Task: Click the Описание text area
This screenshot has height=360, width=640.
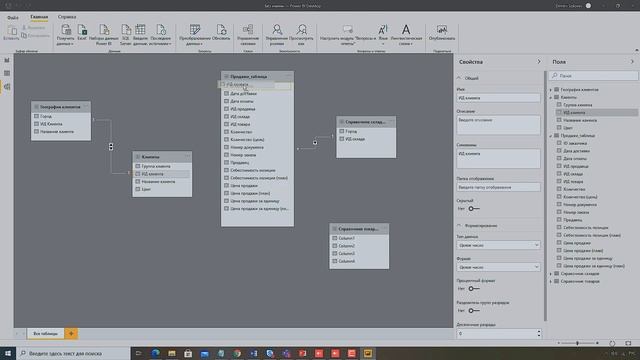Action: pos(498,125)
